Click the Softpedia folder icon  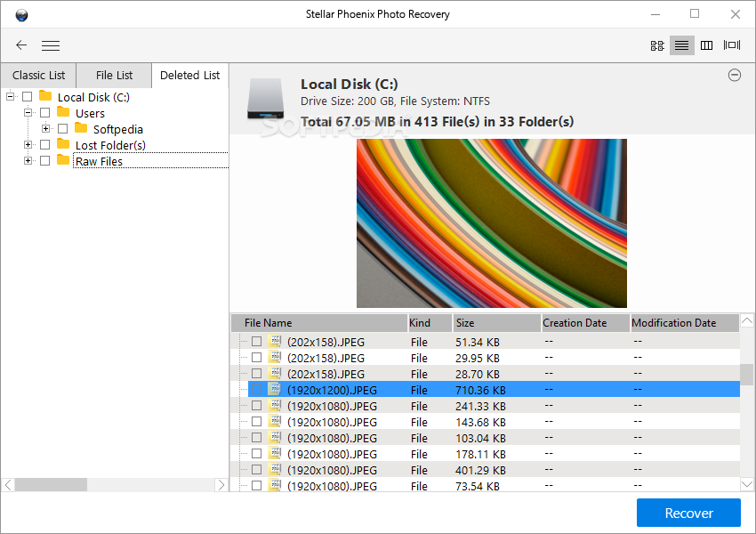tap(81, 128)
